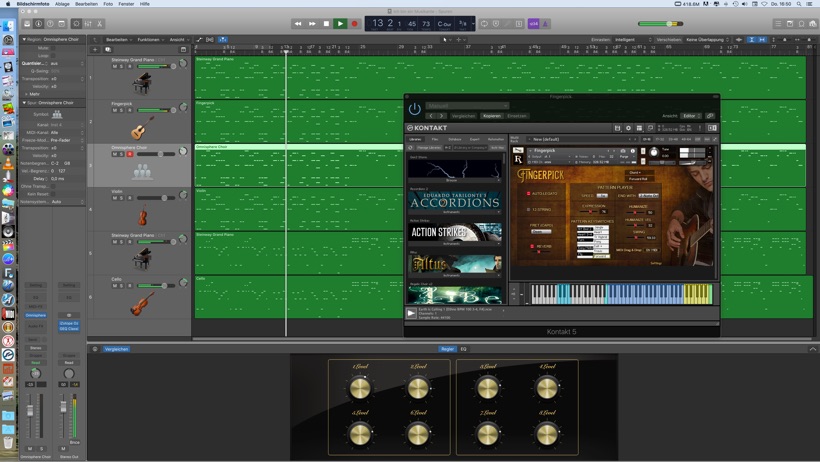Open Kontakt options gear icon
Viewport: 820px width, 462px height.
(629, 128)
